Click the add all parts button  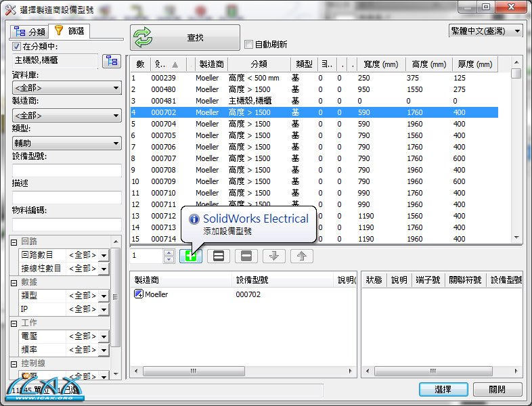click(x=219, y=256)
